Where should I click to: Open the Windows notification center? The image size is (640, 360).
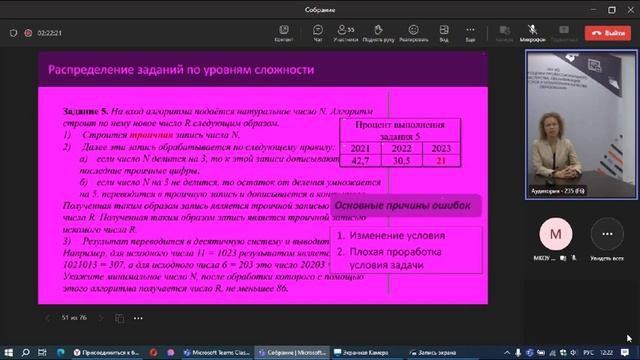pos(625,352)
